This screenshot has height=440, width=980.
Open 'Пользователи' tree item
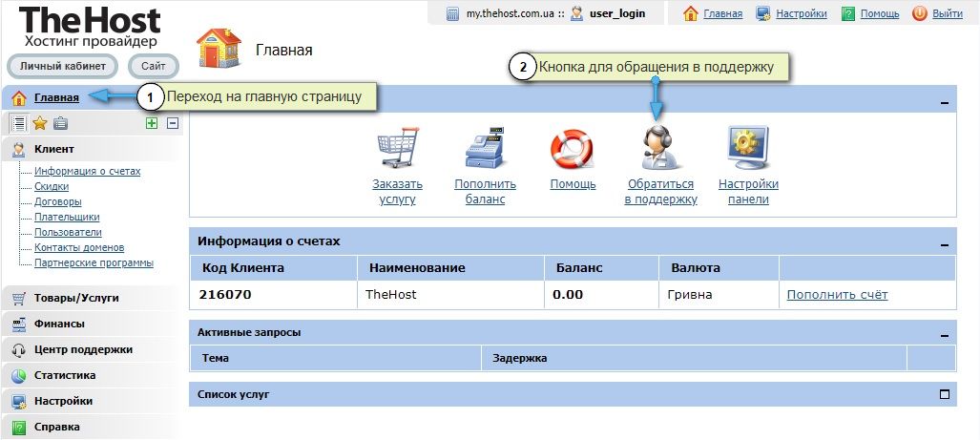(68, 233)
